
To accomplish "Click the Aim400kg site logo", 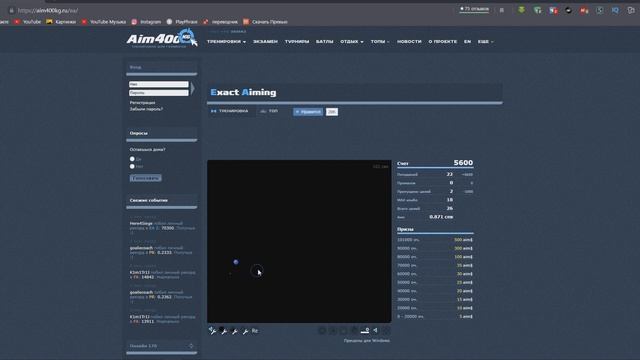I will [x=162, y=39].
